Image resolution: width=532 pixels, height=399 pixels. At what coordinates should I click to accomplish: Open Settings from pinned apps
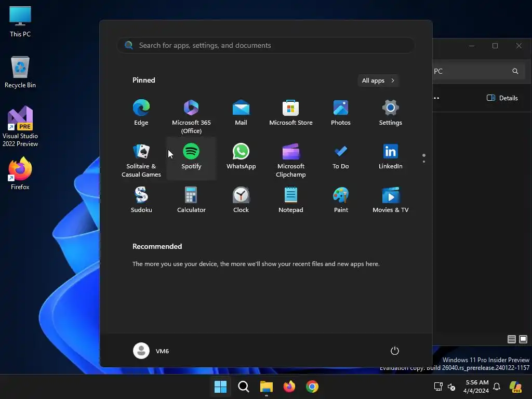391,113
